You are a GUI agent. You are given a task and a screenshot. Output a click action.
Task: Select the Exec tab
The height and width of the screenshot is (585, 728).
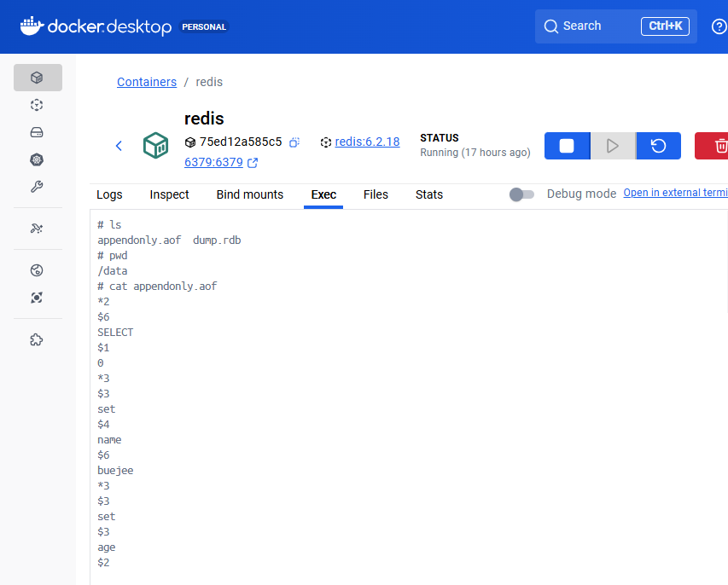point(323,194)
